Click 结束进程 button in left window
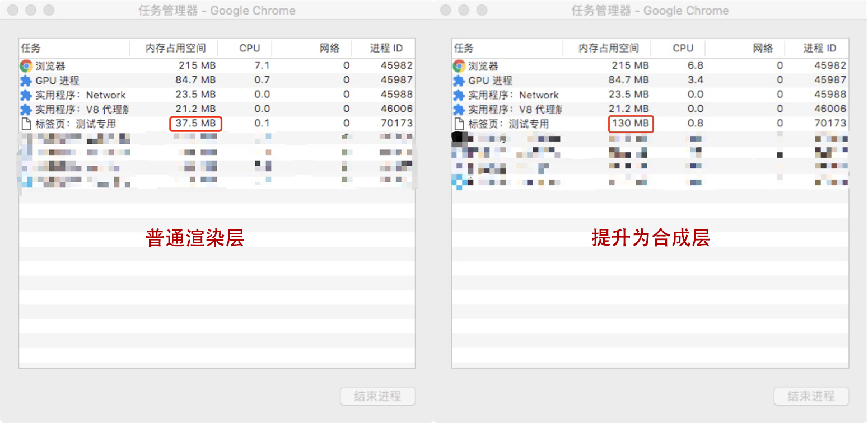 coord(377,396)
